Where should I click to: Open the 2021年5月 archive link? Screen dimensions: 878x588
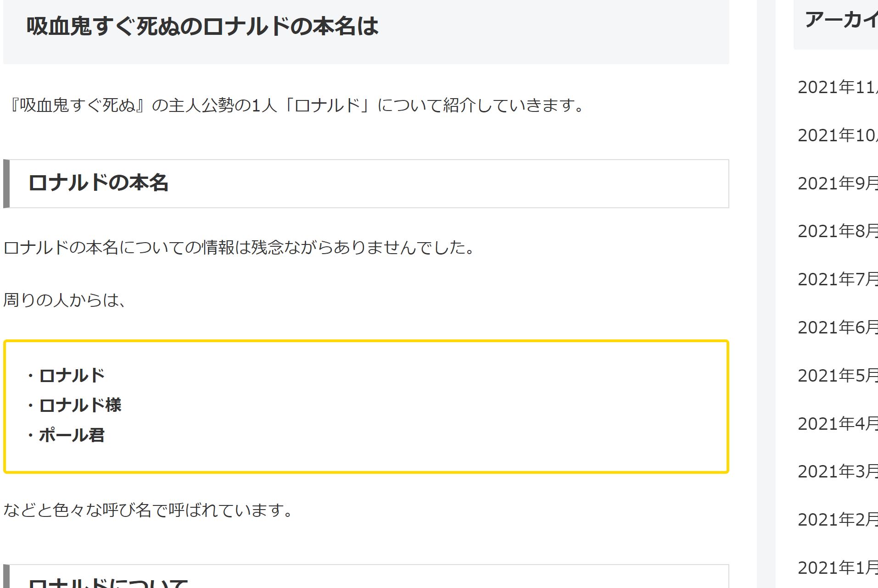coord(838,376)
